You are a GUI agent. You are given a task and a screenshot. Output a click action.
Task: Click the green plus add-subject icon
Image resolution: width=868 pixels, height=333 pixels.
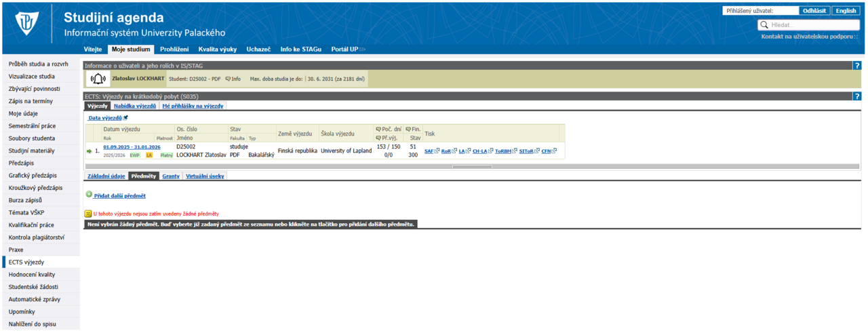click(89, 195)
